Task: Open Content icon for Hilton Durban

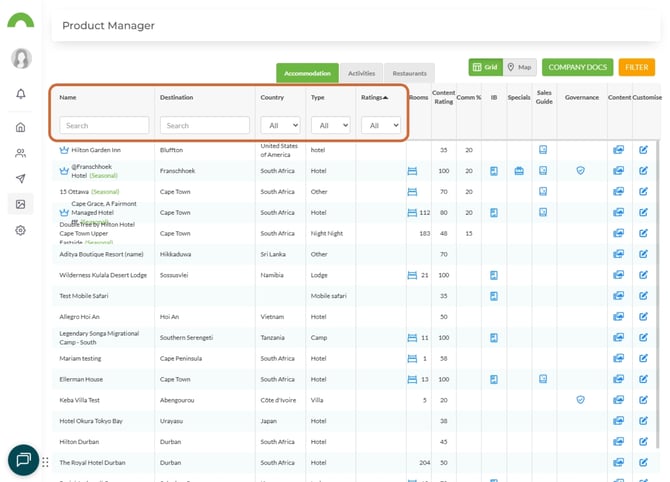Action: [x=618, y=441]
